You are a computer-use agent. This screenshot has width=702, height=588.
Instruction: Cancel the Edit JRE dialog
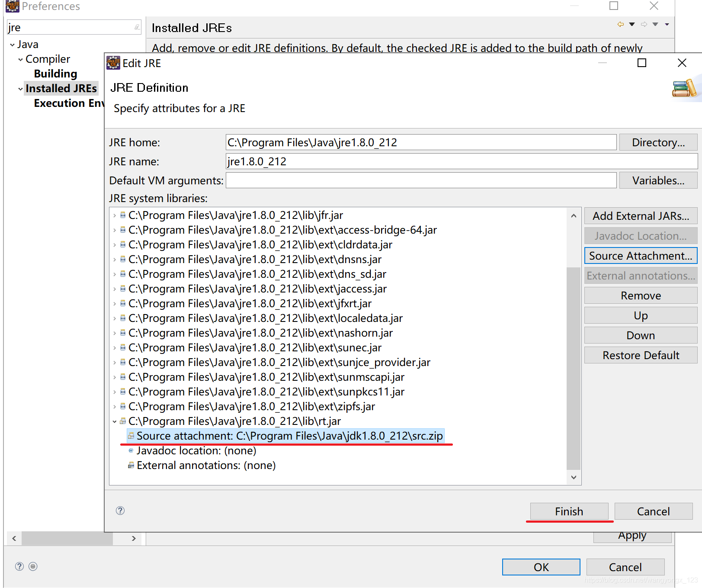pos(653,511)
